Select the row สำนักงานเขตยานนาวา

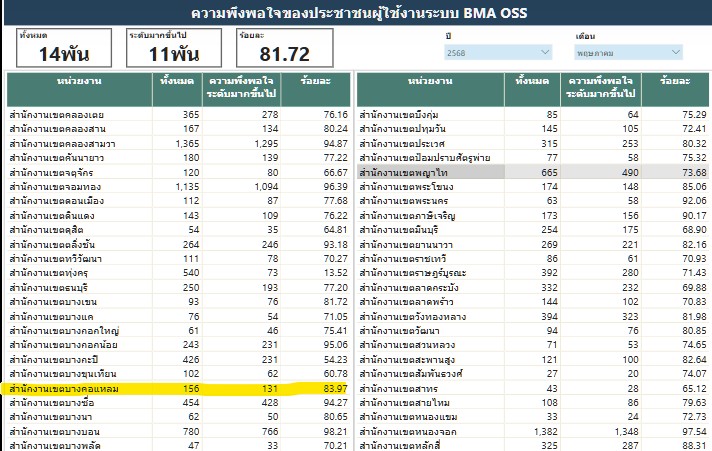533,244
